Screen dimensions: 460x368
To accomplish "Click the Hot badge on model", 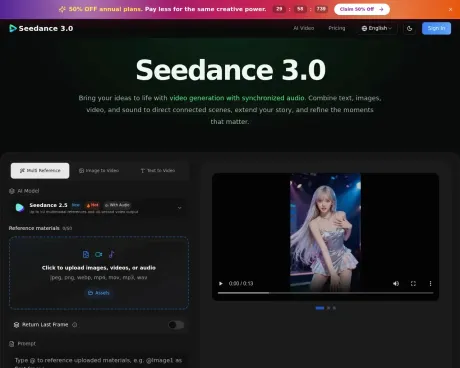I will click(93, 205).
